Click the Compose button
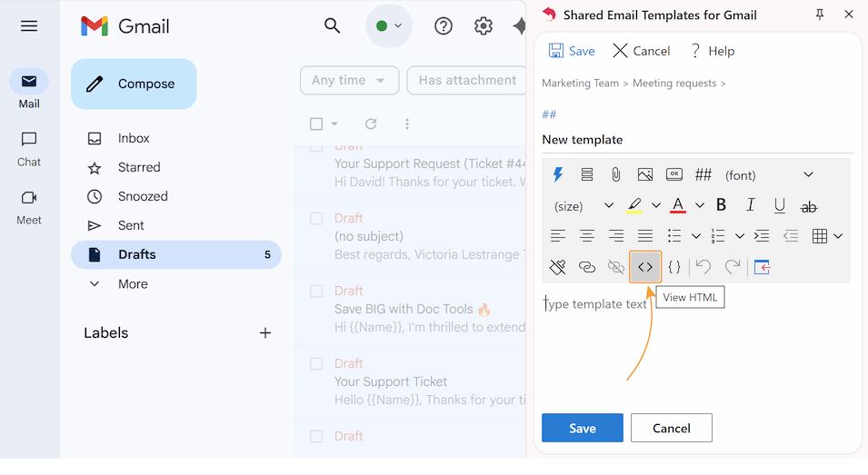The image size is (868, 475). coord(134,84)
